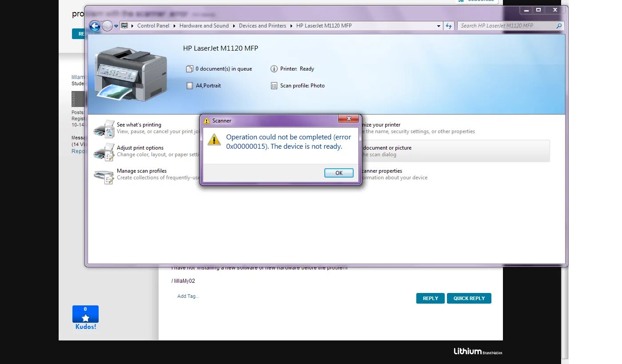Screen dimensions: 622x364
Task: Click the small warning icon in Scanner title bar
Action: (x=207, y=121)
